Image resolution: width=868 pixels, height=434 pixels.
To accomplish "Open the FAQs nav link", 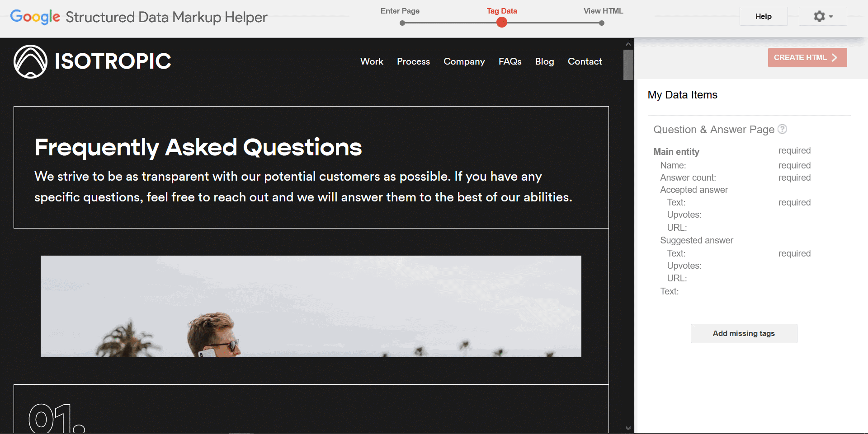I will tap(510, 61).
